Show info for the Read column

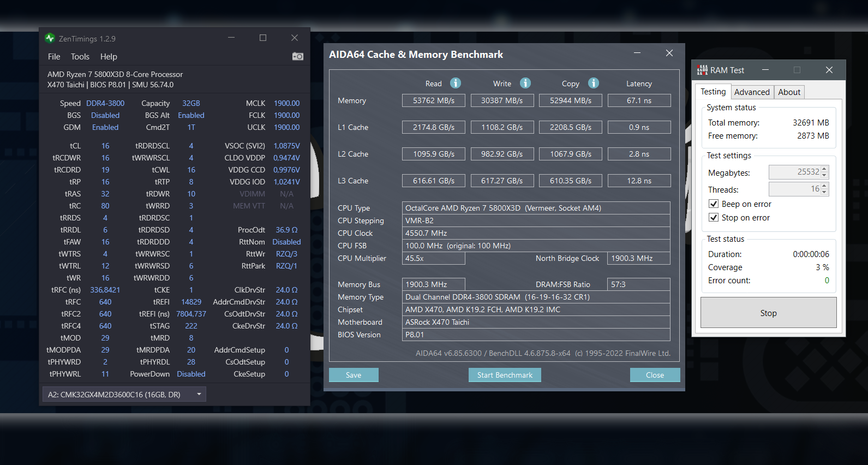pos(456,83)
